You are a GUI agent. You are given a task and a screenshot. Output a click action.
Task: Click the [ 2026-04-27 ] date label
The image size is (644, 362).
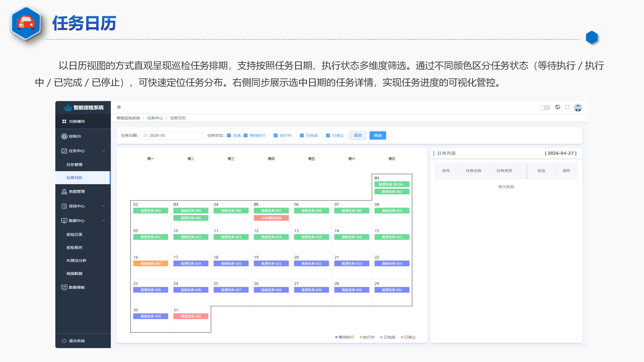560,153
